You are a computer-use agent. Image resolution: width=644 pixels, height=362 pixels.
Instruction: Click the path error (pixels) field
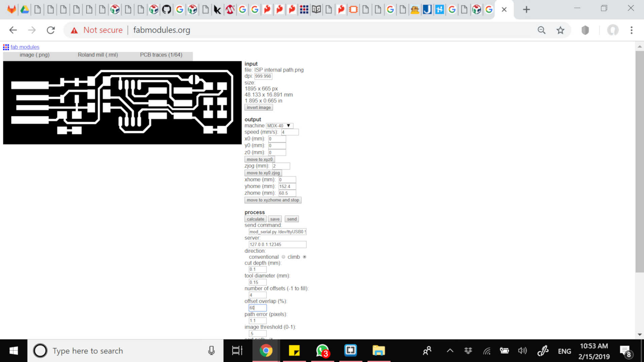(258, 321)
